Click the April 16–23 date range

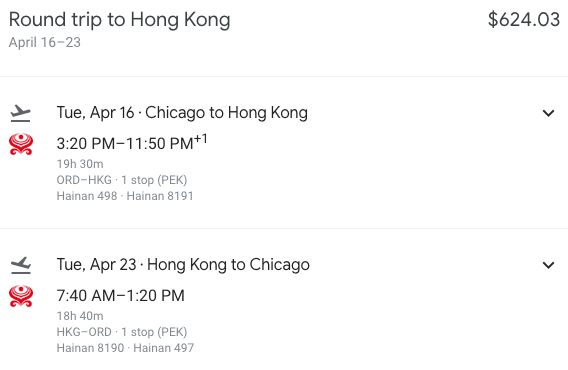pos(45,42)
